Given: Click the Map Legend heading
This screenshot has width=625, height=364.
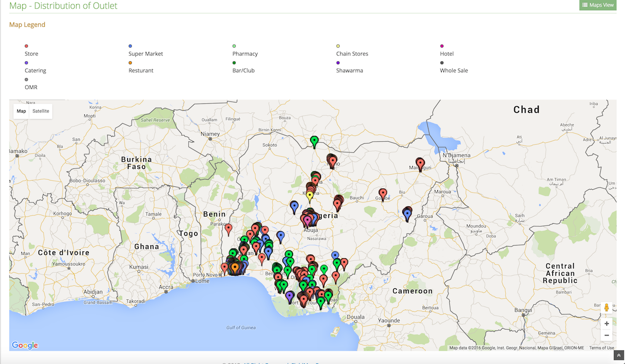Looking at the screenshot, I should point(27,25).
